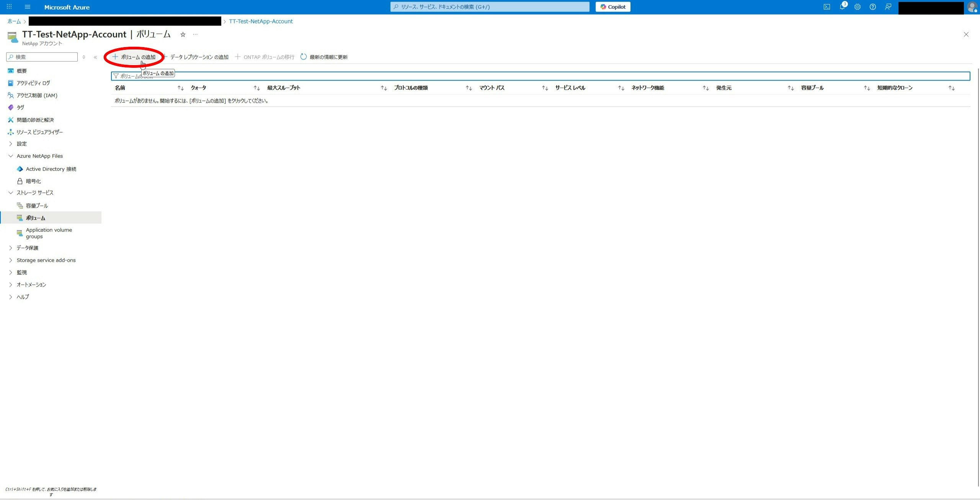
Task: Expand the 監視 section
Action: [21, 272]
